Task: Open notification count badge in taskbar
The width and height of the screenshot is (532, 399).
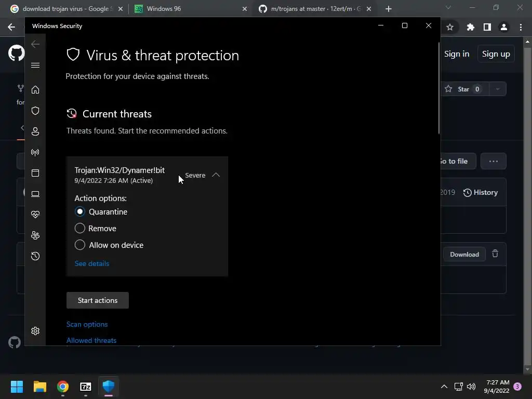Action: 517,387
